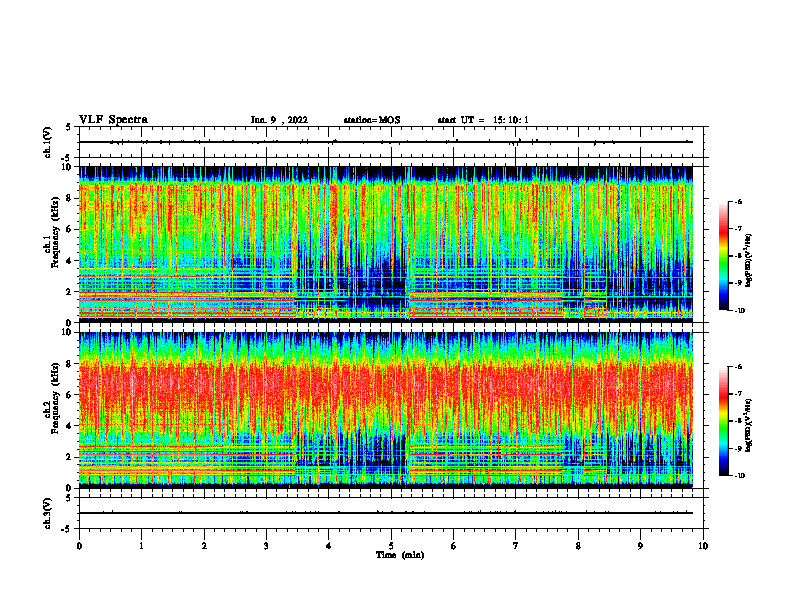
Task: Click the 'station=MOS' label
Action: pos(372,120)
